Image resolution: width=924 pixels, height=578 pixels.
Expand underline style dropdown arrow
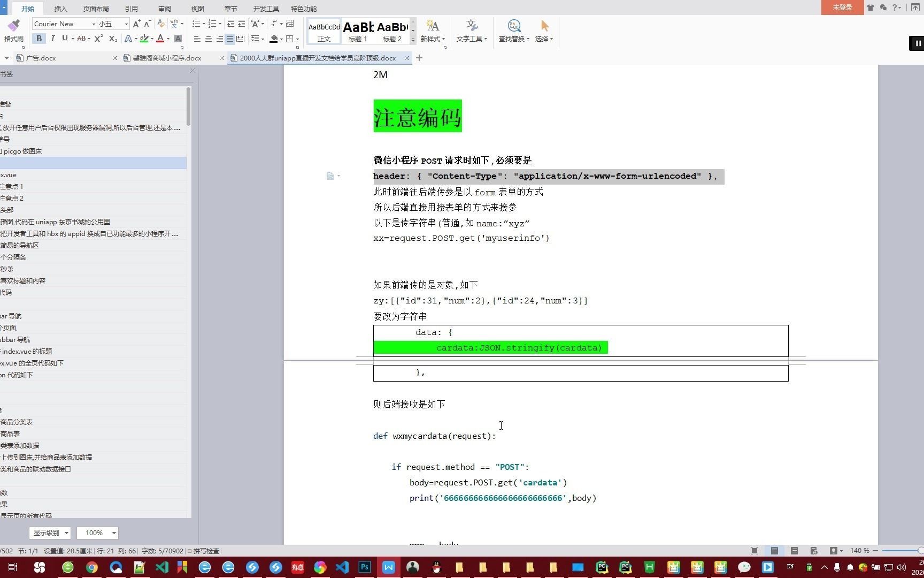(73, 39)
